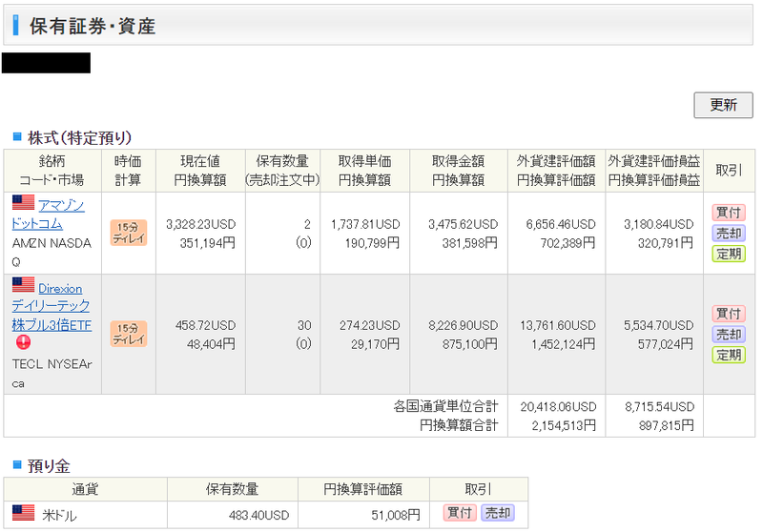This screenshot has width=763, height=532.
Task: Select the 351,194円 converted price
Action: click(x=208, y=243)
